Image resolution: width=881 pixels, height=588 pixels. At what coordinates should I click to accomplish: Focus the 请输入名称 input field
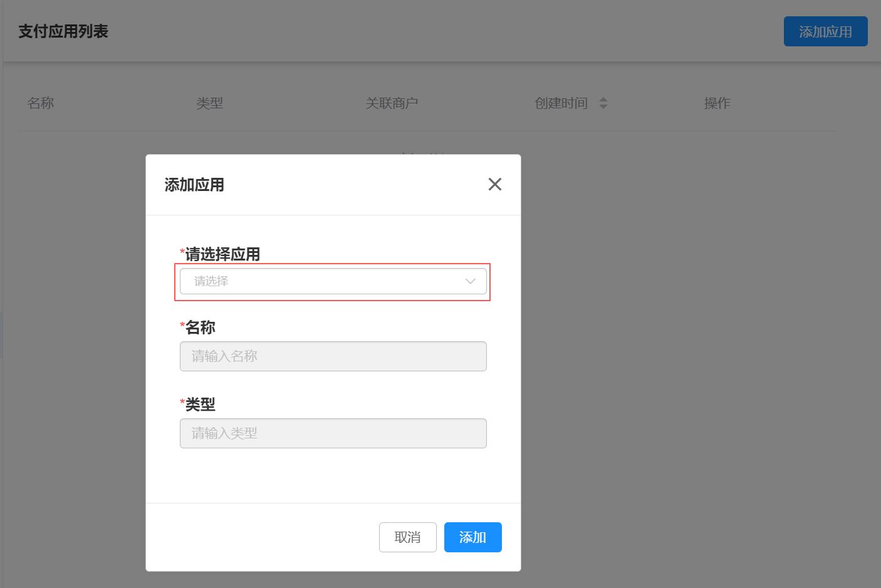[333, 356]
